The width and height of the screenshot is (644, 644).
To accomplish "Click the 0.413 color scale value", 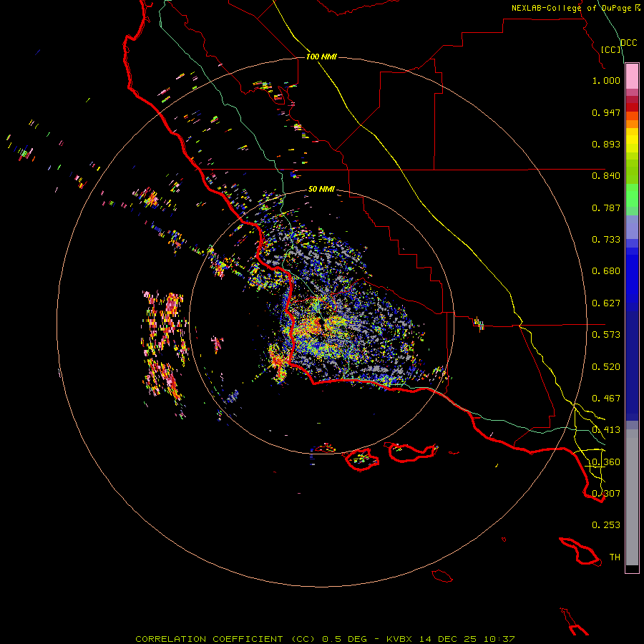I will [606, 430].
